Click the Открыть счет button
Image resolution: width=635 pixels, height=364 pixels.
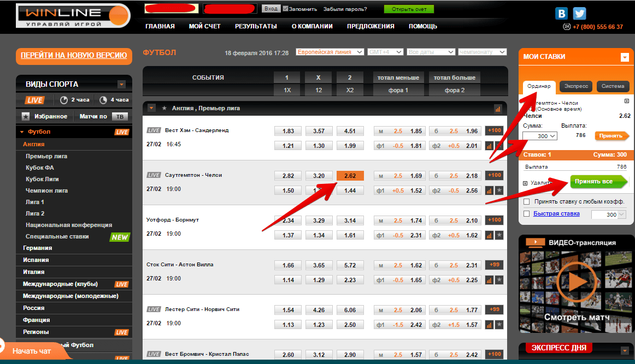click(x=409, y=9)
